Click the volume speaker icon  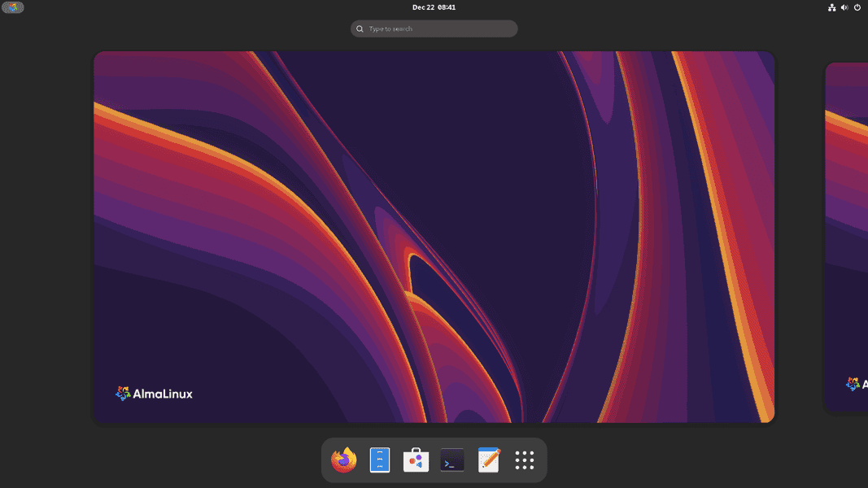click(x=844, y=7)
